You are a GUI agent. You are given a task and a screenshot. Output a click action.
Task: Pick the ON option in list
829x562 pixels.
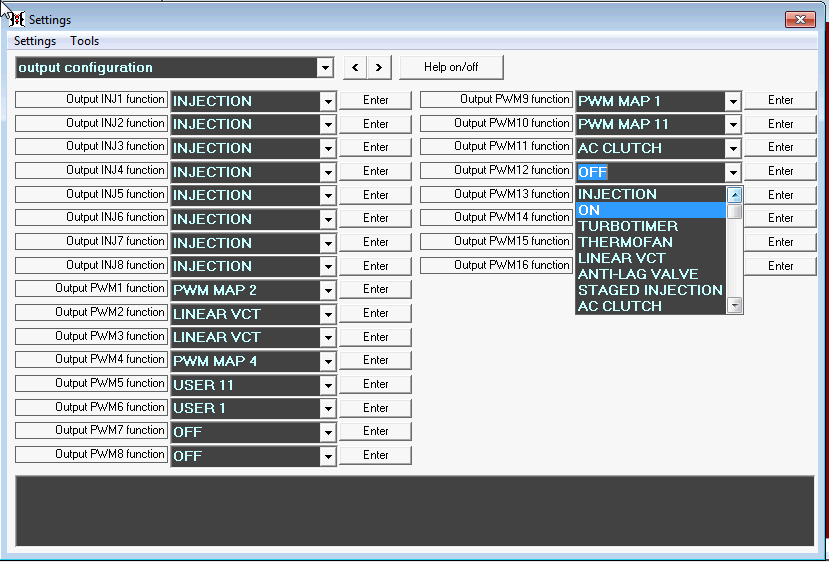point(590,210)
